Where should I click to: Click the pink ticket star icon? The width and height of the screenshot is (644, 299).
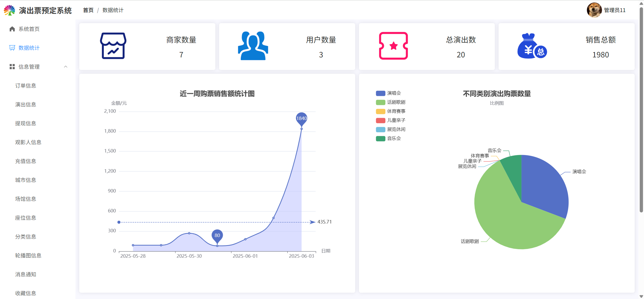[x=393, y=46]
